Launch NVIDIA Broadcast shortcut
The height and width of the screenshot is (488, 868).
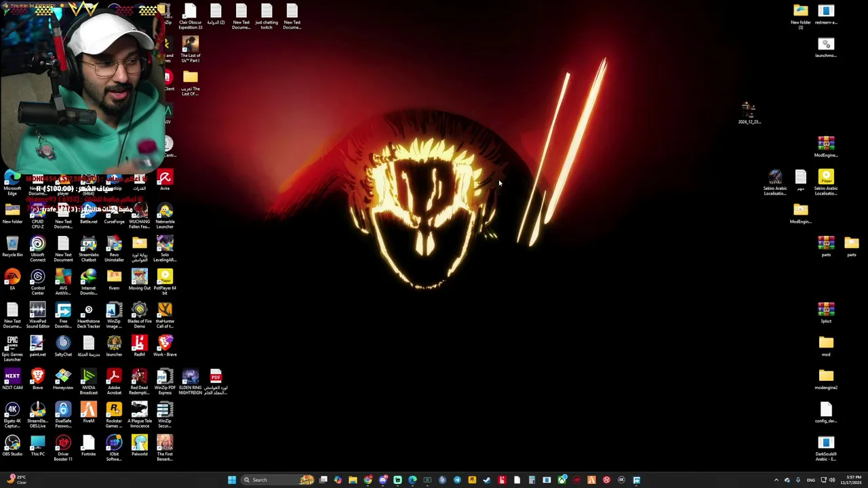pos(89,382)
